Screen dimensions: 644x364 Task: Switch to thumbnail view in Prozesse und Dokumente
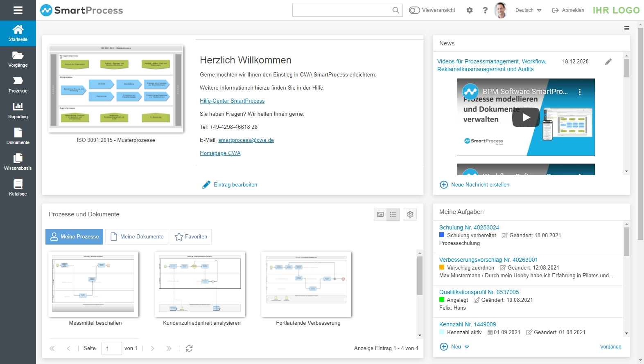(380, 214)
